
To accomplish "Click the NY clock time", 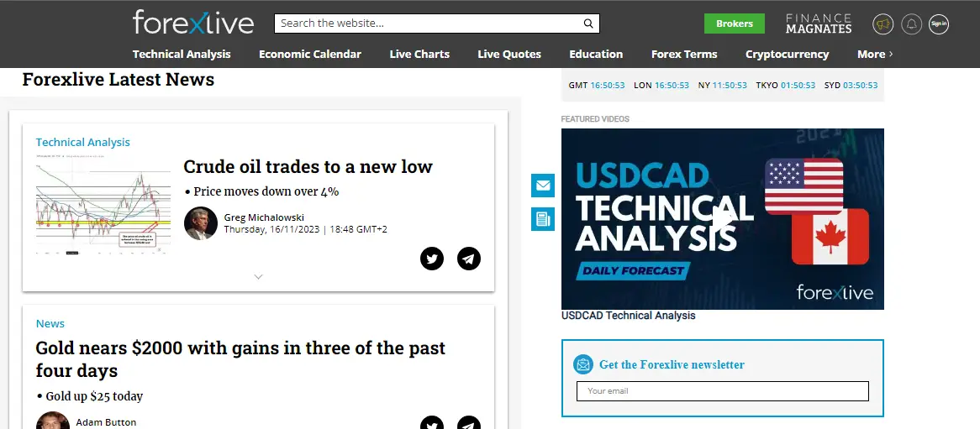I will pyautogui.click(x=730, y=86).
